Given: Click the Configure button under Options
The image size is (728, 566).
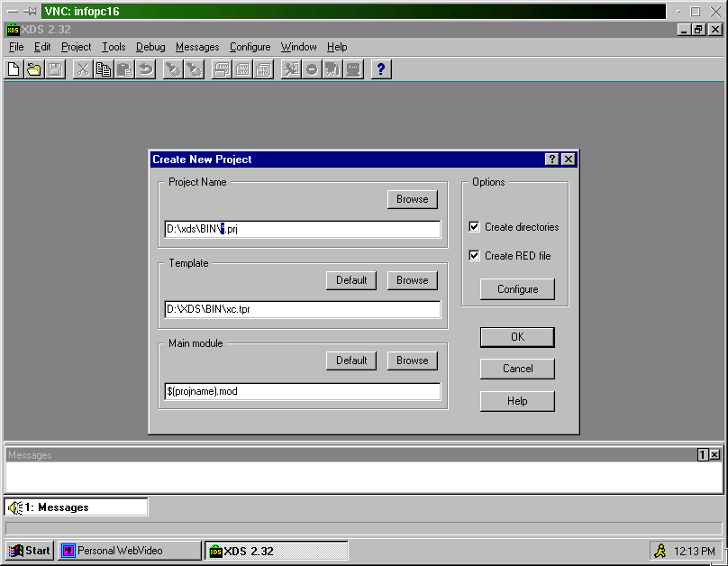Looking at the screenshot, I should coord(518,289).
